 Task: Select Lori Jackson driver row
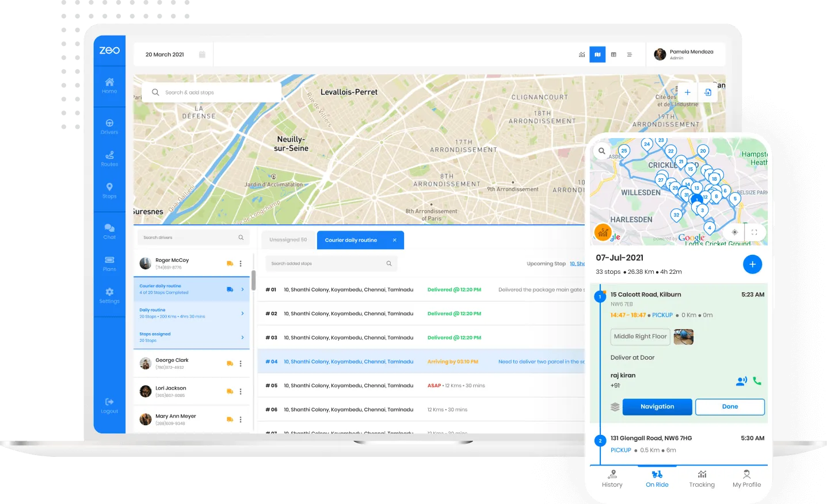point(192,391)
